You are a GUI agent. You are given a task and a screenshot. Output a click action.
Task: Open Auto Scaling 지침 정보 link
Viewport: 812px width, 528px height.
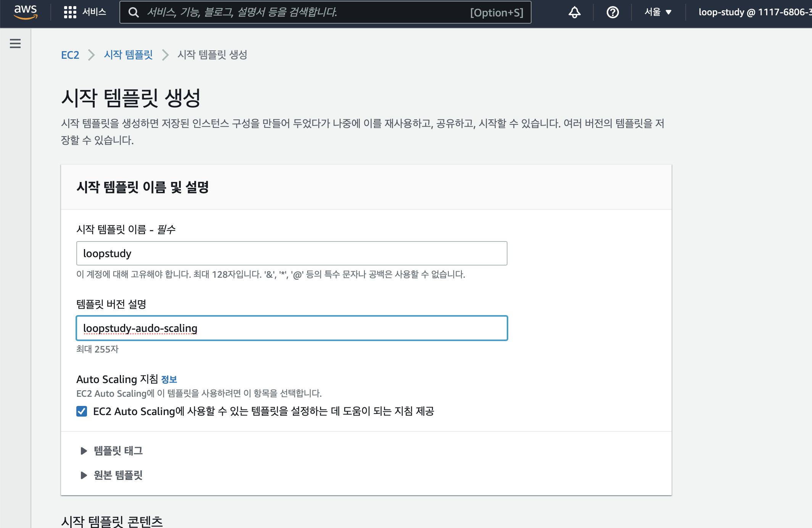pos(169,380)
